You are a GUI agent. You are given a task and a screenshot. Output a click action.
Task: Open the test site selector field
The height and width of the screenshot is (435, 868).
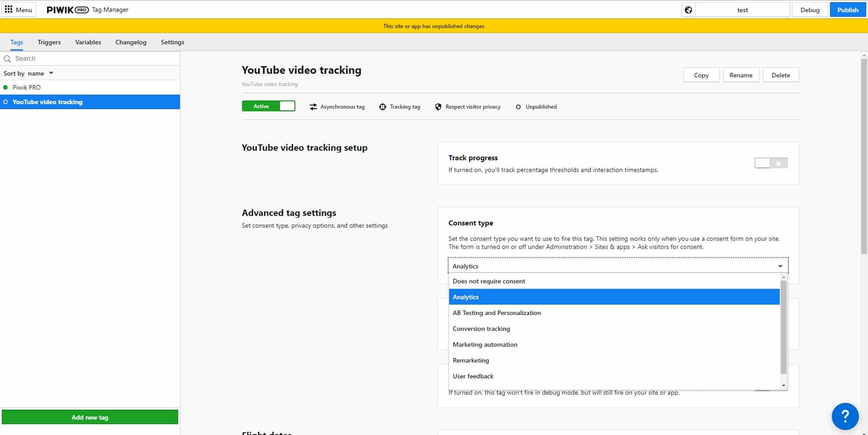(x=742, y=10)
